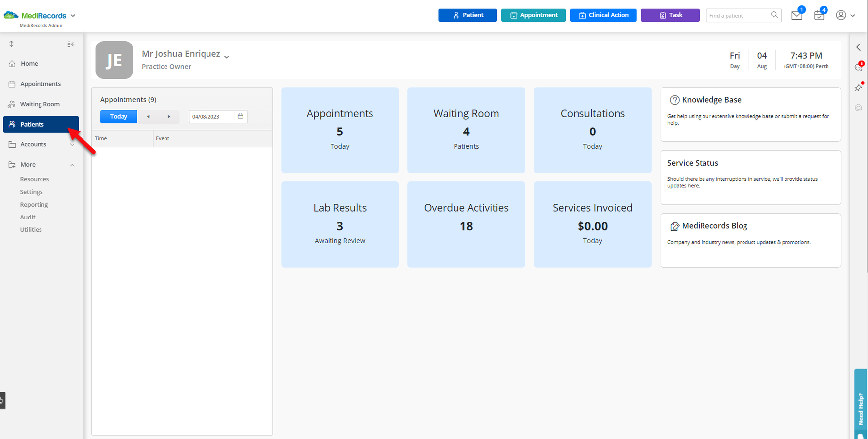Open Resources under More

coord(35,179)
